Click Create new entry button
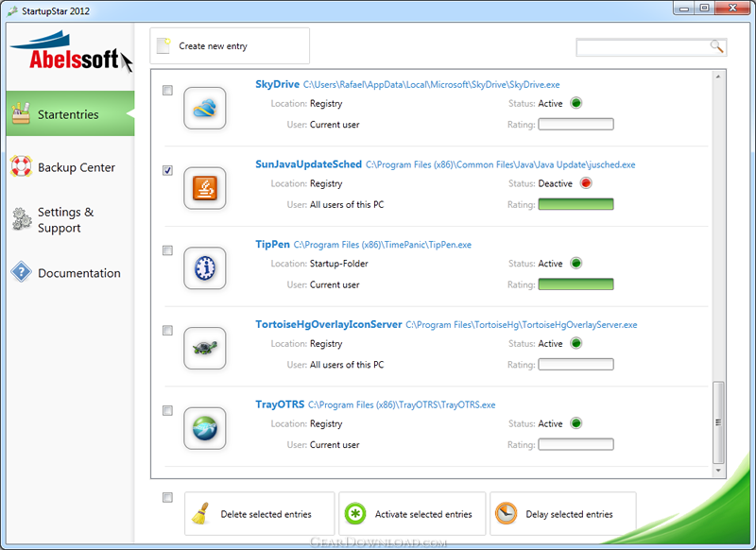756x550 pixels. tap(230, 45)
